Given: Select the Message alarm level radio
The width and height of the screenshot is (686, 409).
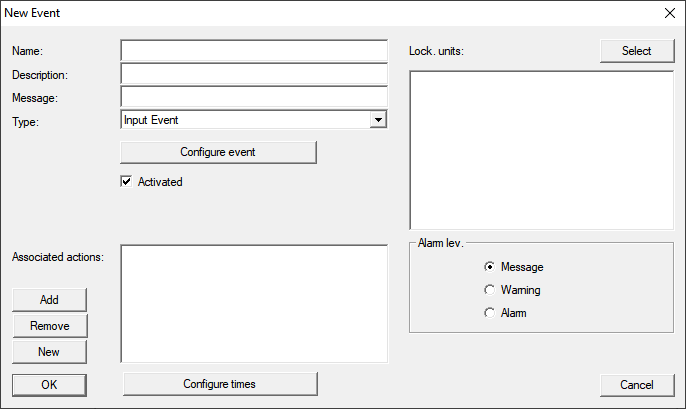Looking at the screenshot, I should (489, 267).
